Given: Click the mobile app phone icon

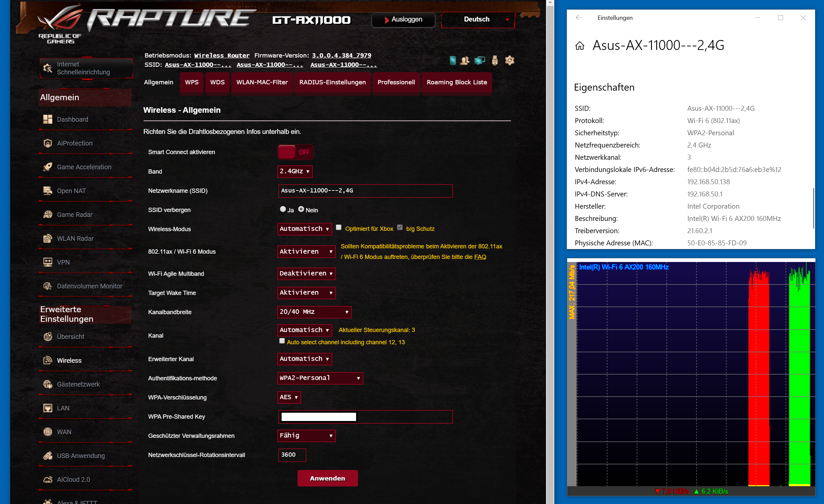Looking at the screenshot, I should tap(452, 61).
